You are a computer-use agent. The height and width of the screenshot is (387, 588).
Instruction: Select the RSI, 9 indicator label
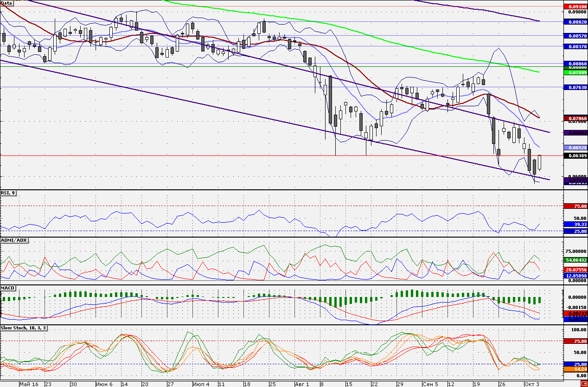[8, 193]
